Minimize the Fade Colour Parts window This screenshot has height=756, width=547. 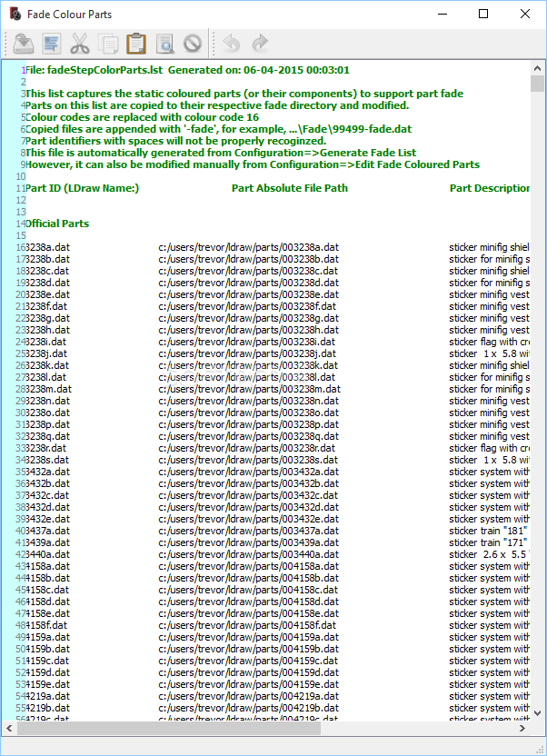[x=443, y=14]
